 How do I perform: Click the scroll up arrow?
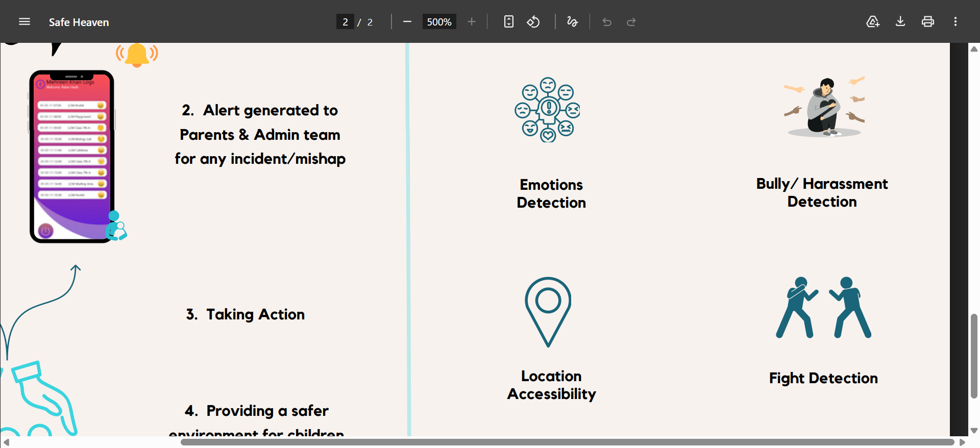pyautogui.click(x=974, y=49)
